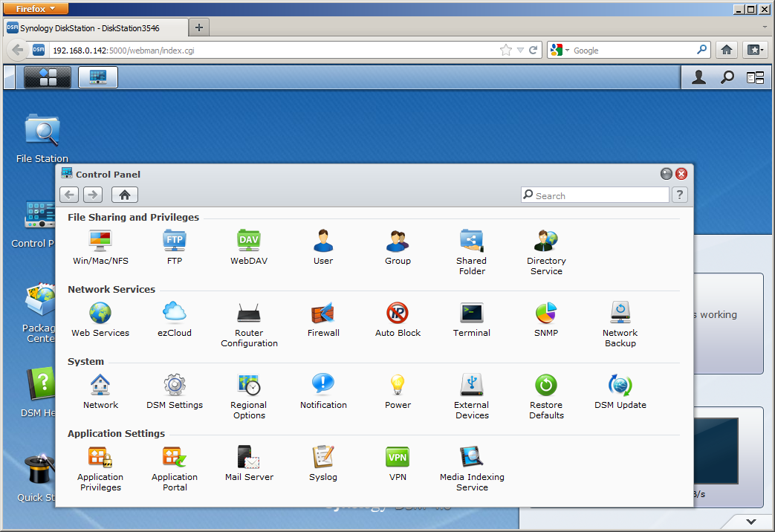Open Router Configuration

tap(249, 325)
